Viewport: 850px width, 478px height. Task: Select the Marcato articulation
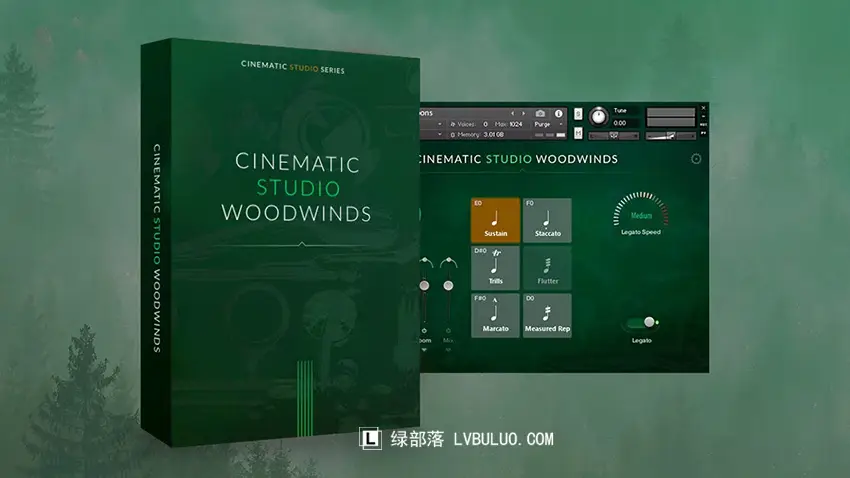495,315
